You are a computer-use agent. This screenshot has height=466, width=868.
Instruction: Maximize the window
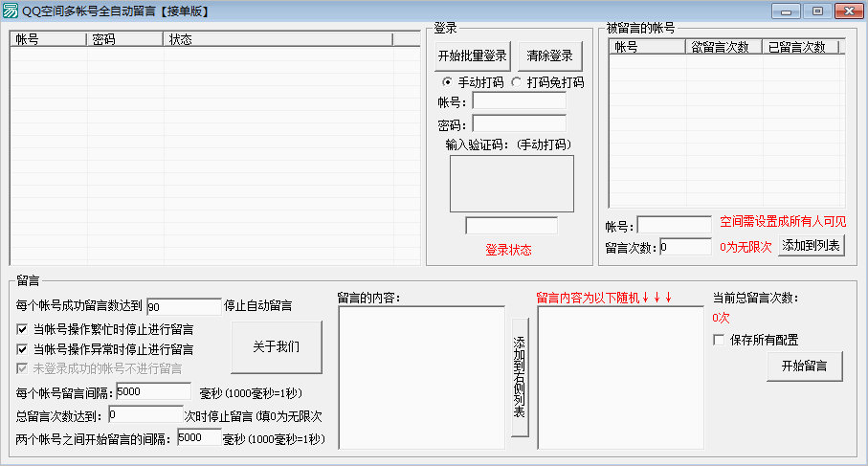pos(817,11)
